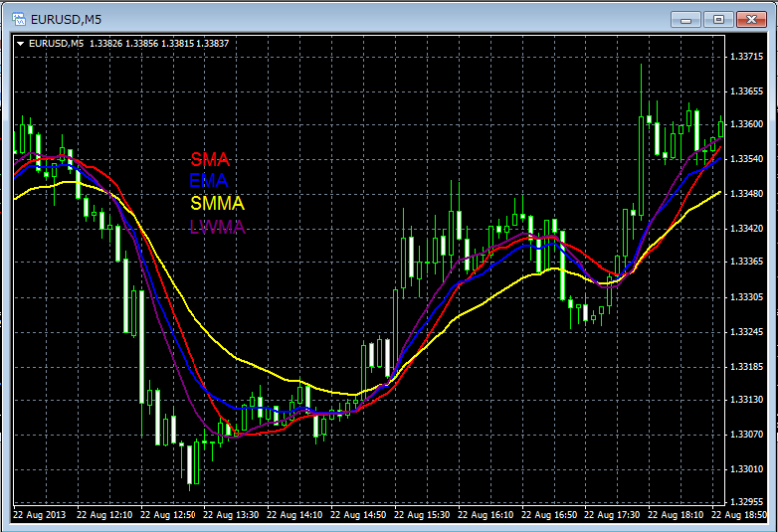The height and width of the screenshot is (532, 778).
Task: Select the purple LWMA text label
Action: [217, 227]
